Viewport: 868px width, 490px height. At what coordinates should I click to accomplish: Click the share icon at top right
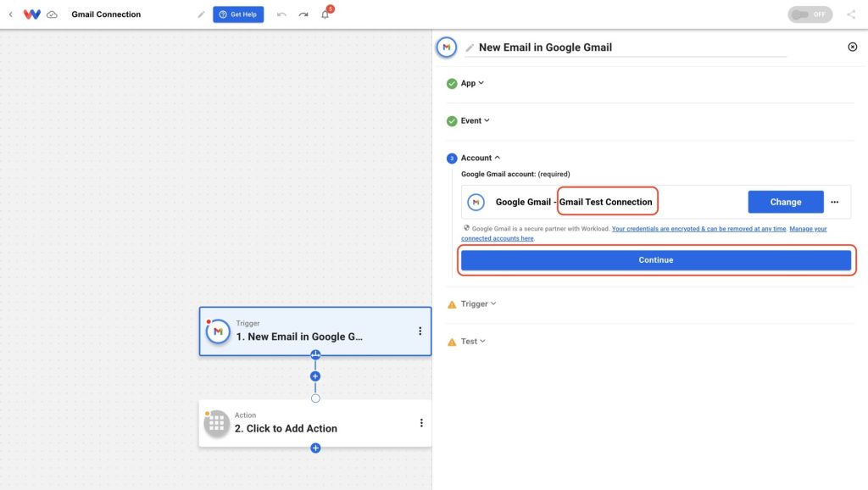[851, 14]
